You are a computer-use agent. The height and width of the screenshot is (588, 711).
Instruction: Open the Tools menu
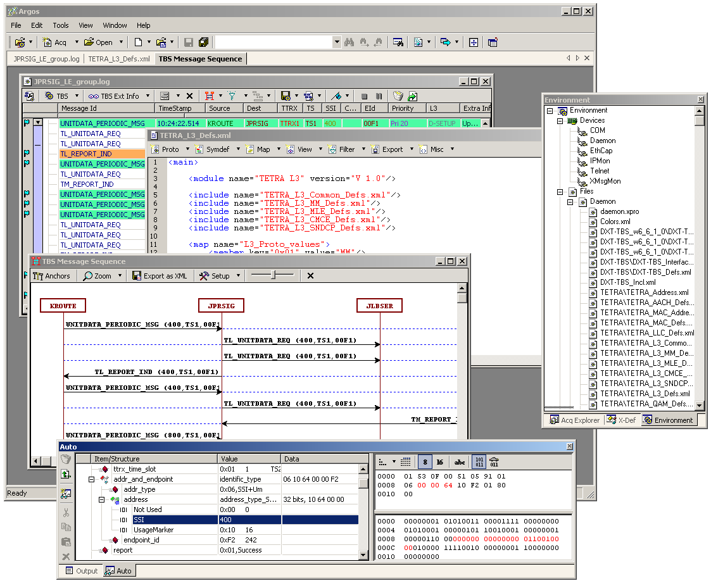click(x=61, y=25)
